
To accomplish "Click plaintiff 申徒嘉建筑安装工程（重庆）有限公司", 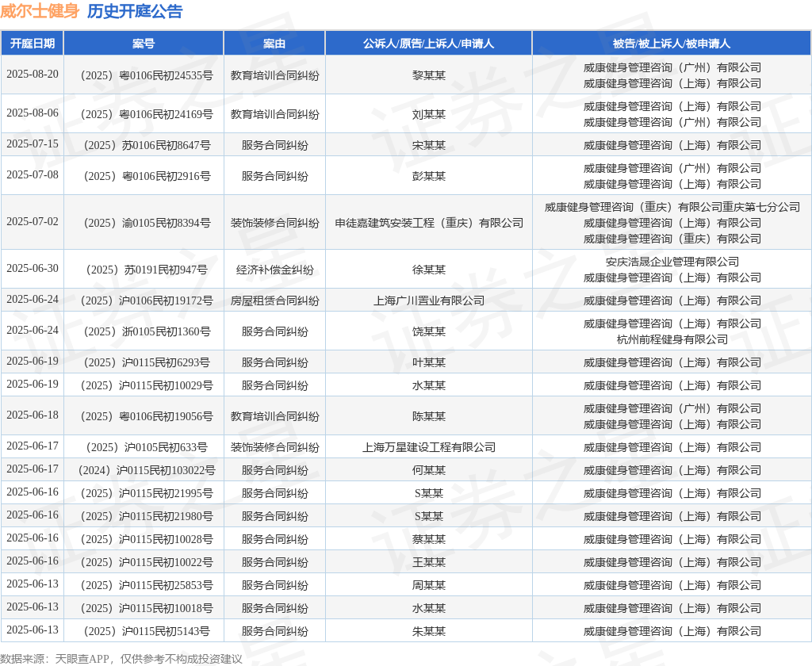I will (429, 224).
